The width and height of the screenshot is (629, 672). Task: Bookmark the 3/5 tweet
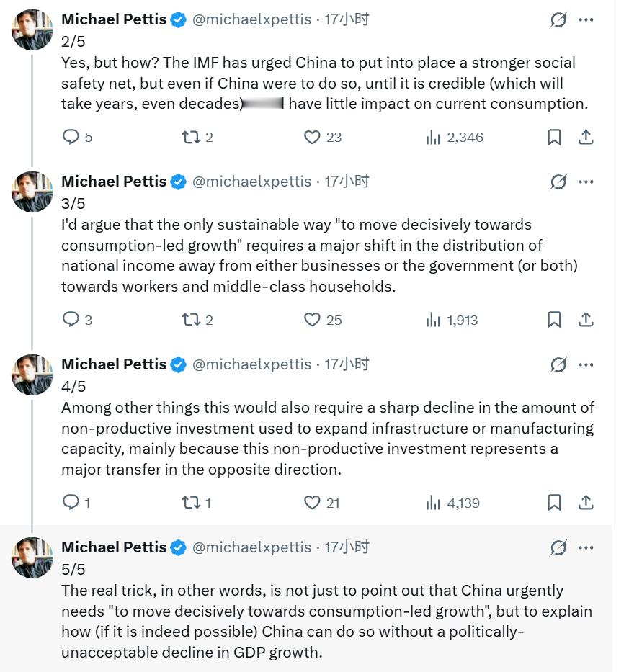click(x=554, y=320)
